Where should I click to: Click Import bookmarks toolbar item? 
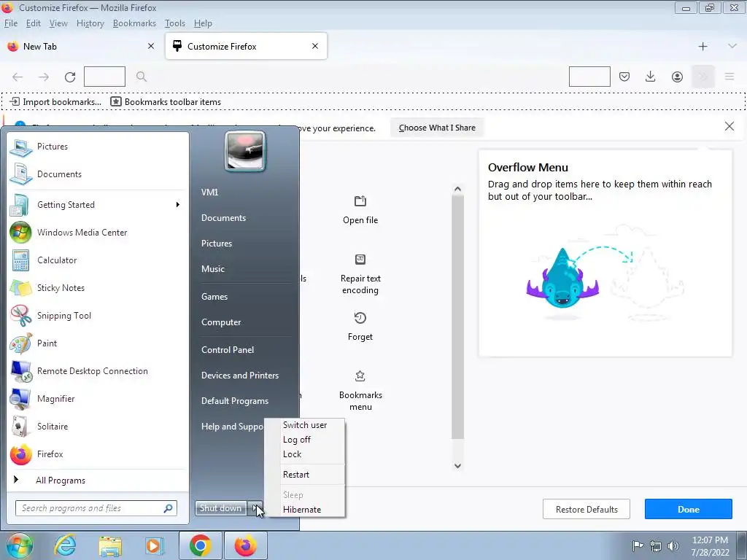pos(55,102)
